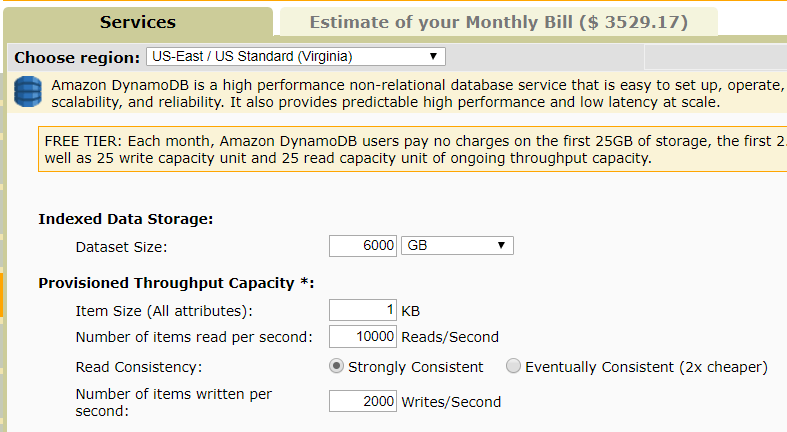Expand the region dropdown arrow
This screenshot has width=787, height=432.
click(x=433, y=56)
